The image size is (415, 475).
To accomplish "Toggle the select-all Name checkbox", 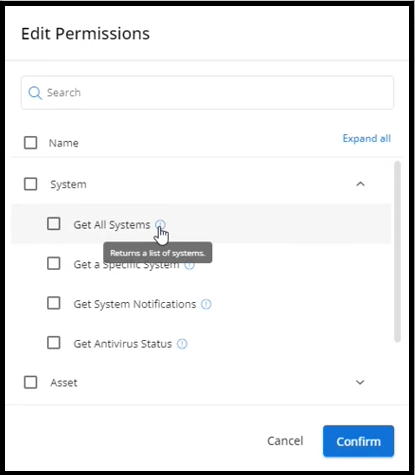I will [31, 143].
